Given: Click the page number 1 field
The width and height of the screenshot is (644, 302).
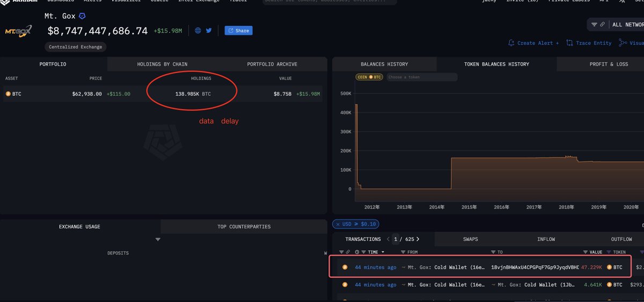Looking at the screenshot, I should coord(396,239).
